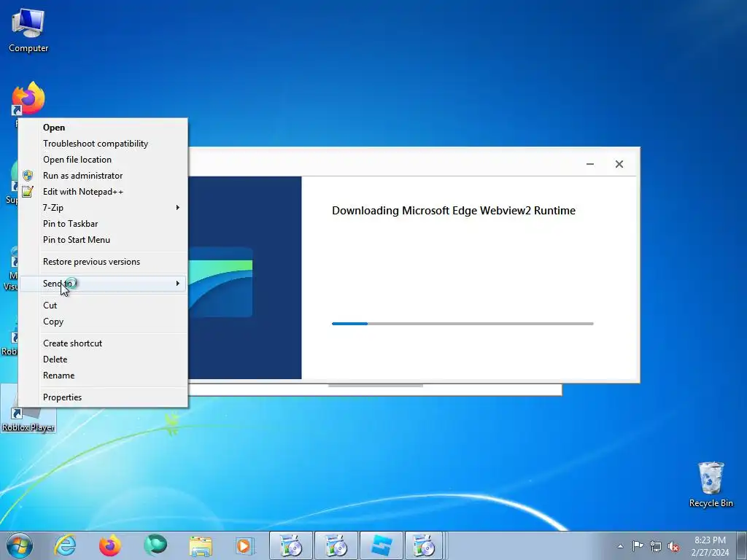Switch to the first installer taskbar button

pos(290,545)
